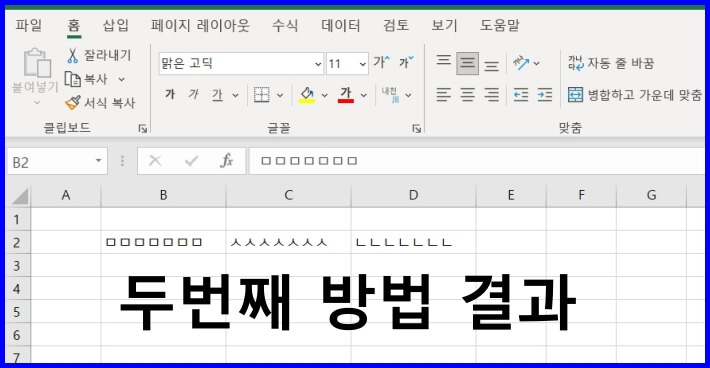Select cell B2 with ㅁㅁㅁㅁㅁㅁㅁ
The height and width of the screenshot is (368, 710).
[x=163, y=243]
